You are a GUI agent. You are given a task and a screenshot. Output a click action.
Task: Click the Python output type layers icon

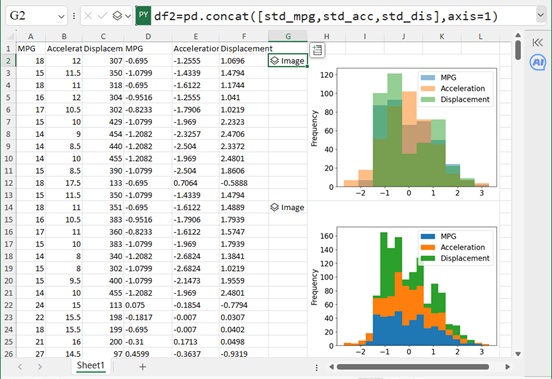[117, 16]
